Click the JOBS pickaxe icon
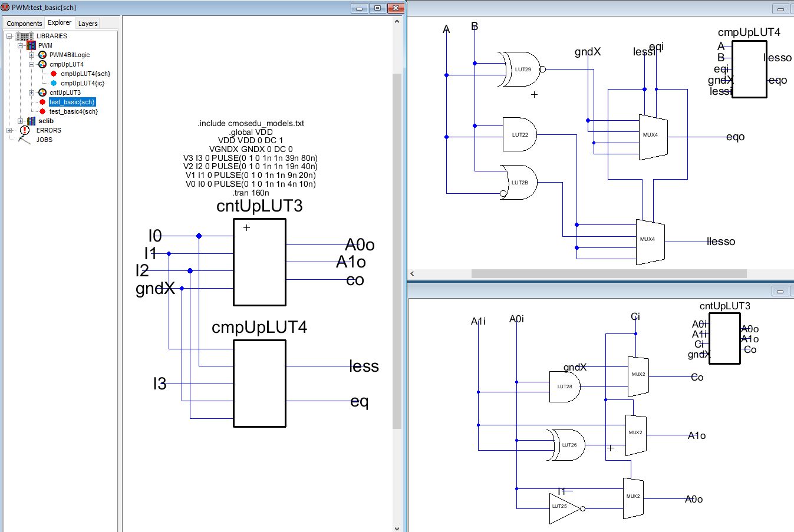The width and height of the screenshot is (794, 532). click(x=24, y=140)
